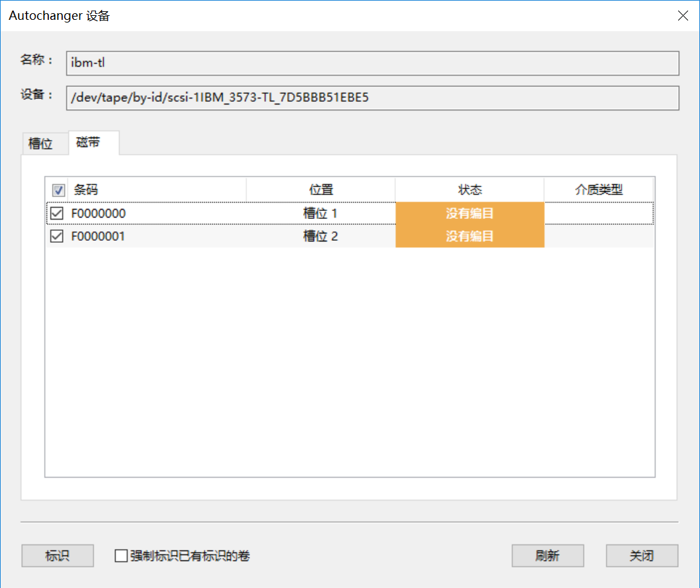
Task: Toggle the select-all checkbox in table header
Action: click(x=58, y=190)
